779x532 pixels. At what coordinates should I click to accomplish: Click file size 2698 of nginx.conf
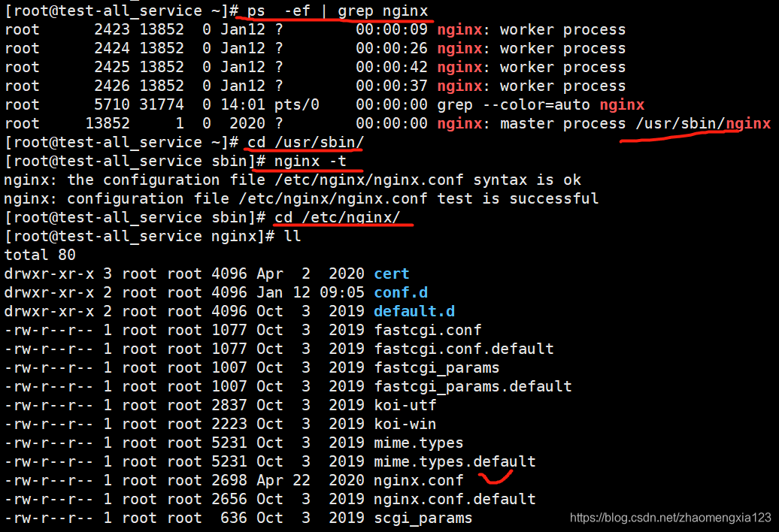[229, 481]
